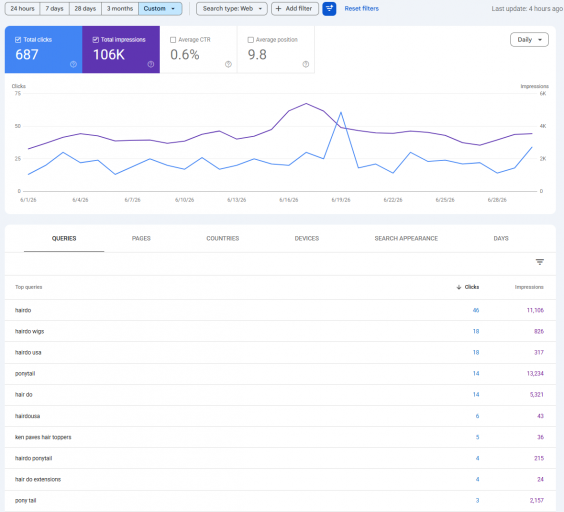Uncheck the Total clicks checkbox
The width and height of the screenshot is (564, 512).
pos(18,40)
